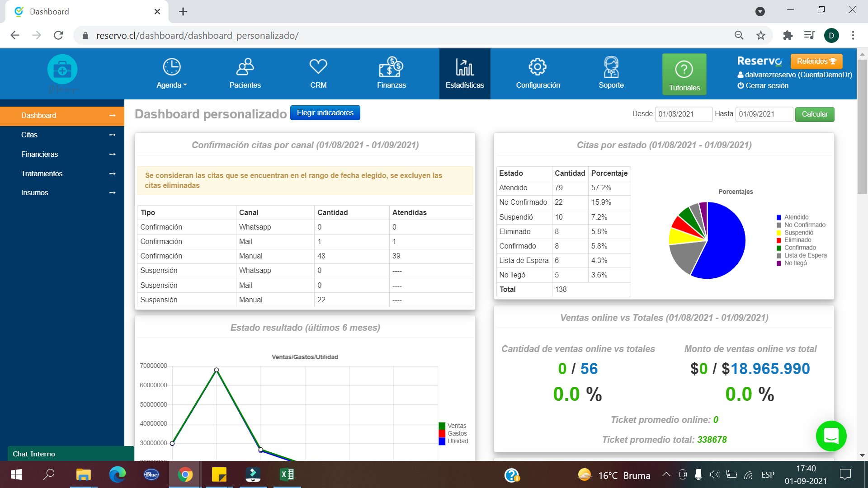Toggle the Atendido legend color swatch
The width and height of the screenshot is (868, 488).
(x=779, y=218)
